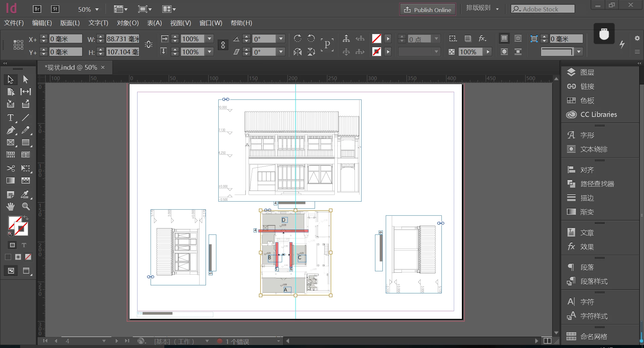Image resolution: width=644 pixels, height=348 pixels.
Task: Go to next page arrow in status bar
Action: pos(116,341)
